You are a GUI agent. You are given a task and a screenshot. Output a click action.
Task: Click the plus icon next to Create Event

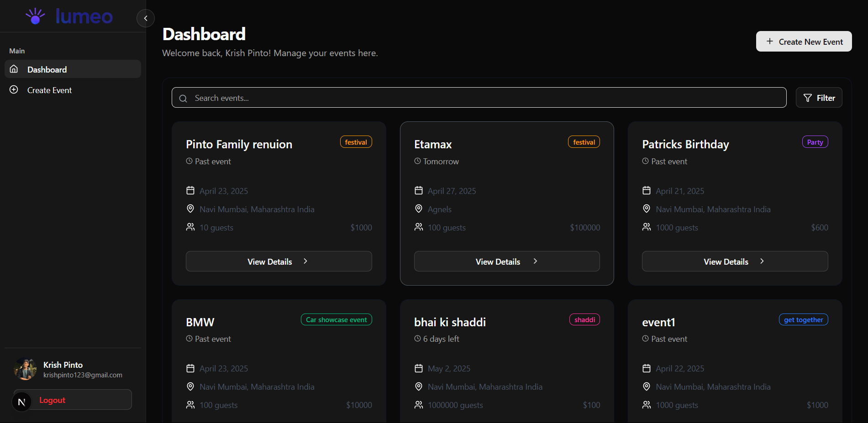(14, 89)
